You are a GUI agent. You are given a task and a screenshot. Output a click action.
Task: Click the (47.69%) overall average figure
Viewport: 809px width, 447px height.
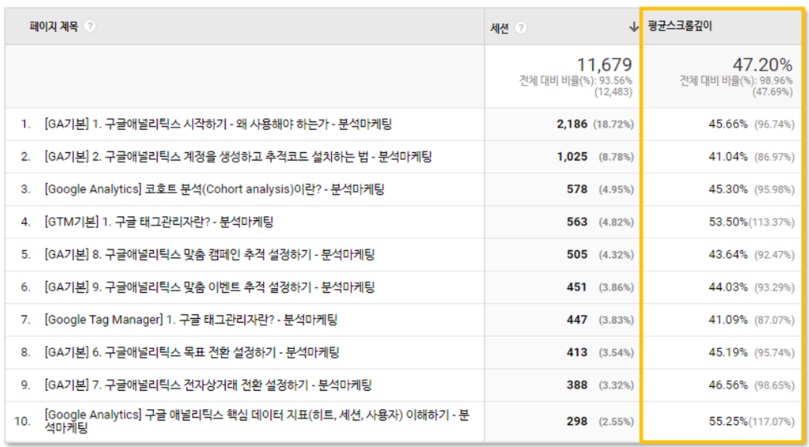[x=772, y=92]
